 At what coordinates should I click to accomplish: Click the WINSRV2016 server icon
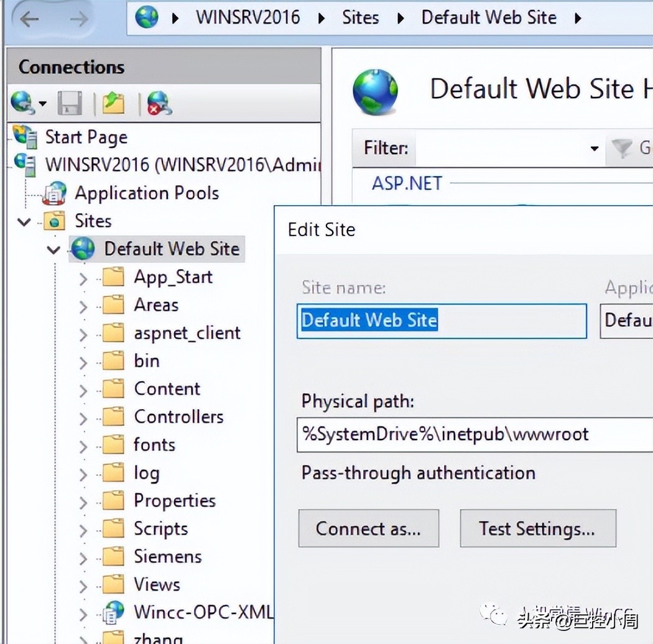click(x=25, y=165)
